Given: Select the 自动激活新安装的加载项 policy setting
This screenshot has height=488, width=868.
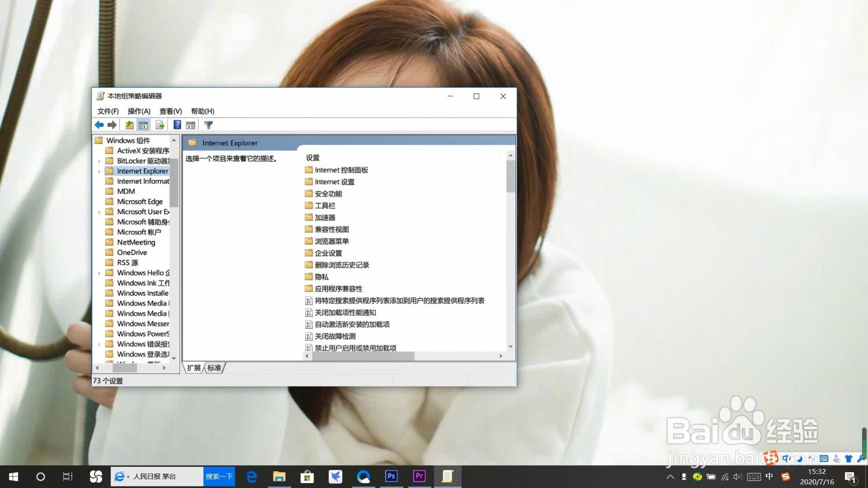Looking at the screenshot, I should pyautogui.click(x=347, y=325).
